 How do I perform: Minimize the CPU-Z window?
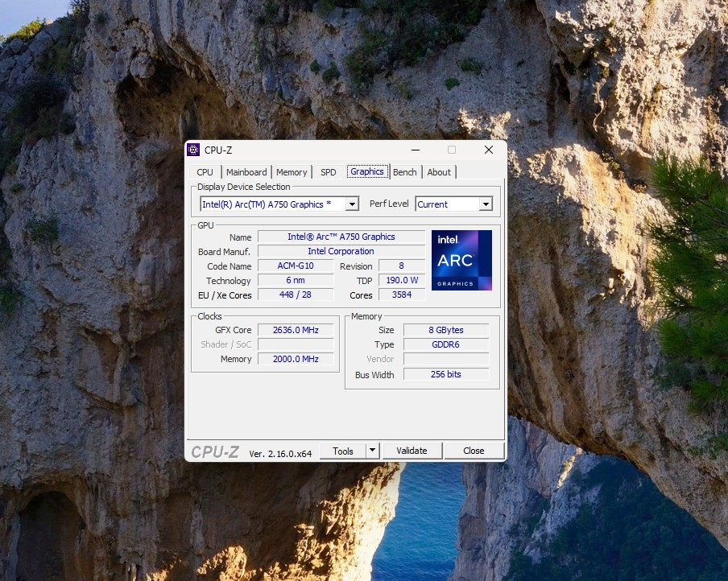click(x=416, y=150)
